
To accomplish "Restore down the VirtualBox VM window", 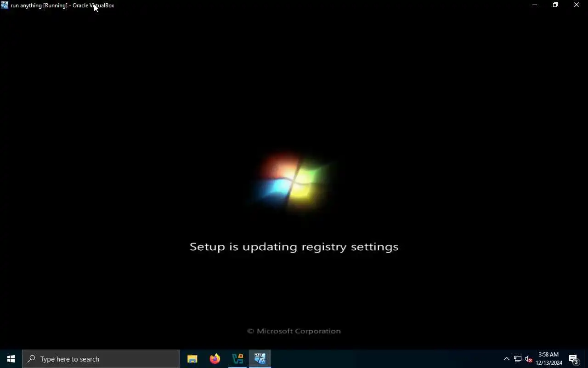I will (555, 5).
